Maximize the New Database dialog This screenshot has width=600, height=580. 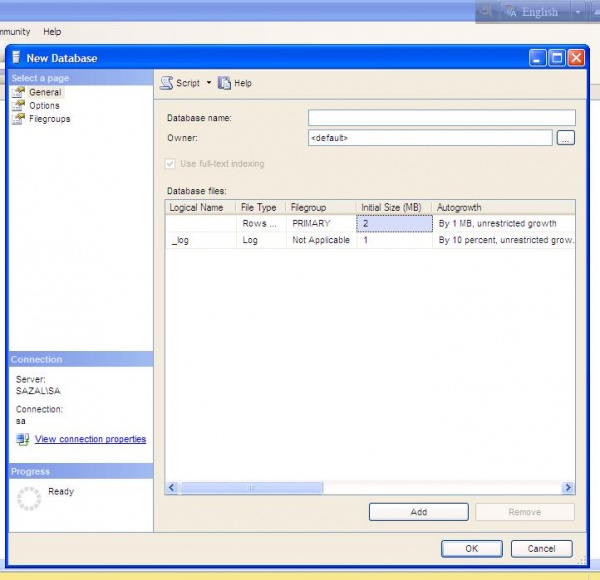click(557, 59)
